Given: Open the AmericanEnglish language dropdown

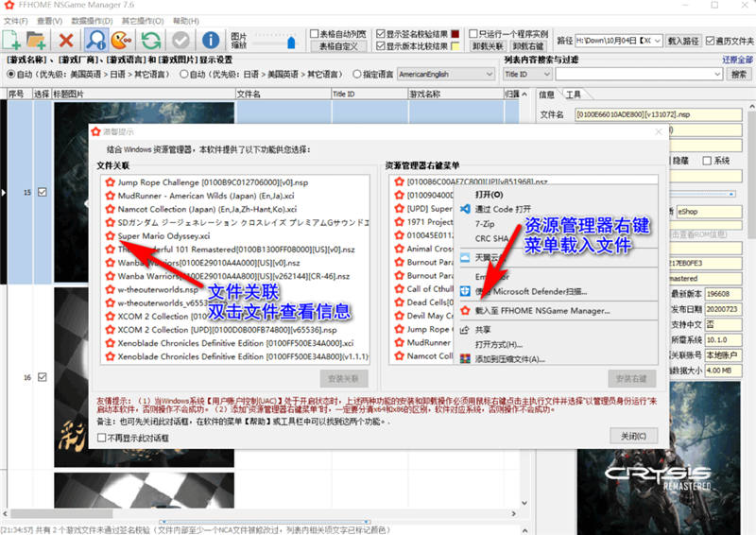Looking at the screenshot, I should 446,75.
